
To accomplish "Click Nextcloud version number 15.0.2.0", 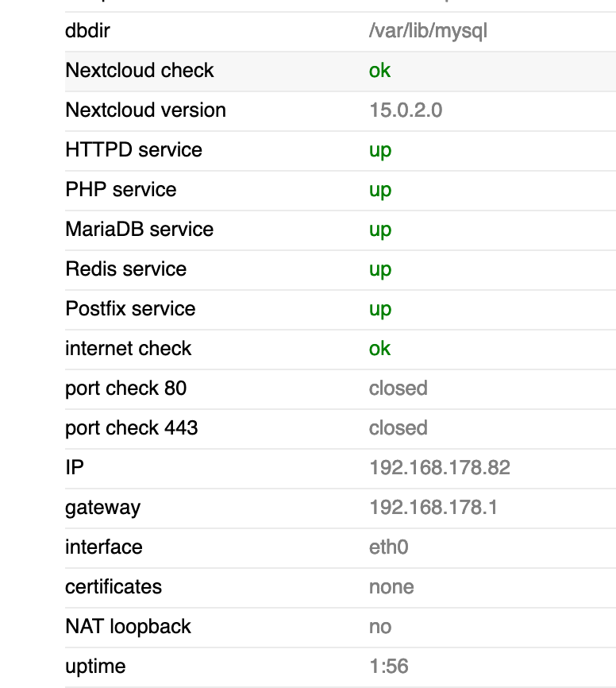I will click(x=406, y=110).
